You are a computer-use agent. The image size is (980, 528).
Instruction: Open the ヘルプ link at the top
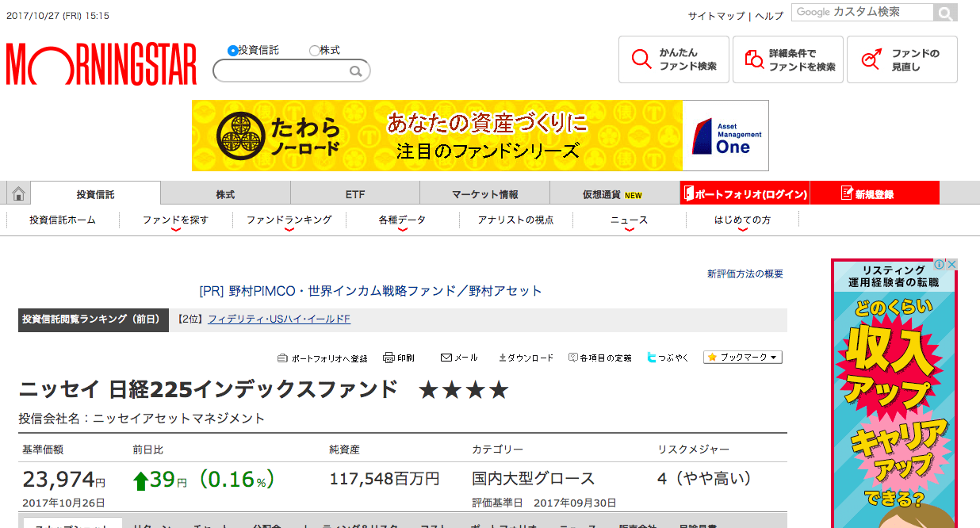point(768,15)
